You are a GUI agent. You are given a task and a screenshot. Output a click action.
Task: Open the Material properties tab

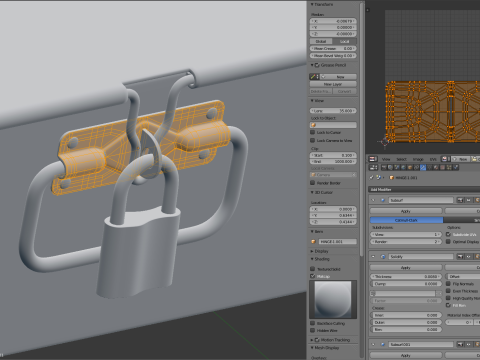pos(436,167)
